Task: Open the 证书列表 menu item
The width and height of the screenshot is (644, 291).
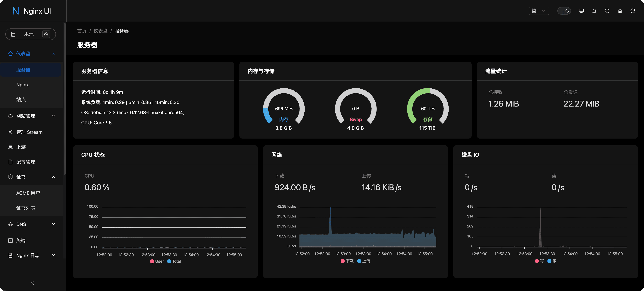Action: click(x=26, y=208)
